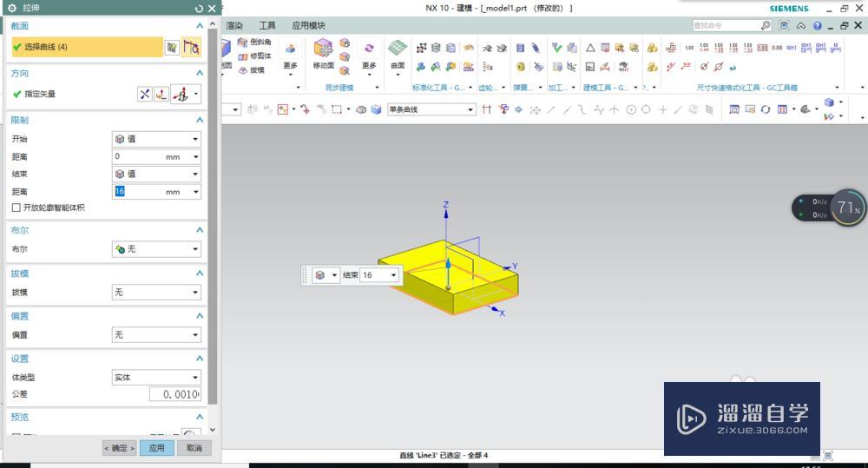Click the magnifier search icon in command finder
This screenshot has width=868, height=468.
point(766,25)
